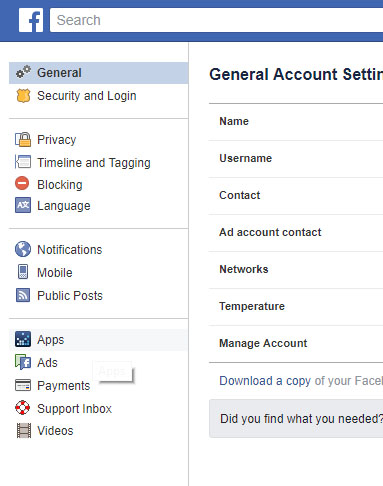383x486 pixels.
Task: Click the Timeline and Tagging icon
Action: tap(23, 162)
